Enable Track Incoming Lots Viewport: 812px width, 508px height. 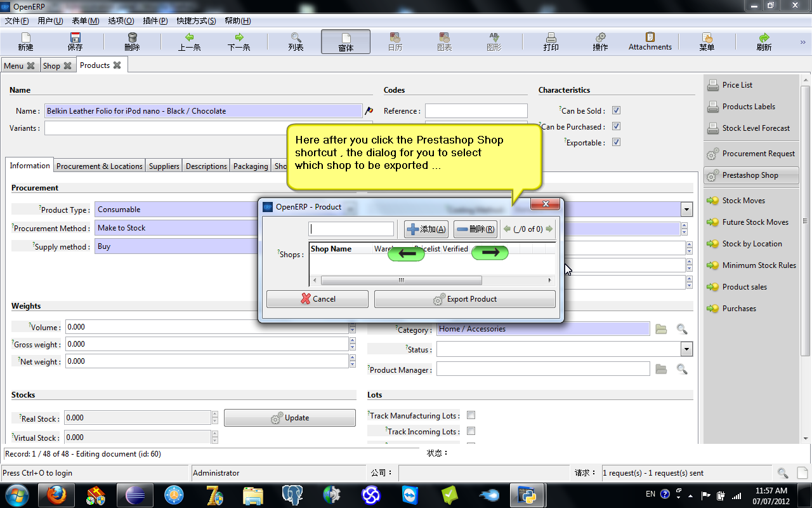coord(471,431)
